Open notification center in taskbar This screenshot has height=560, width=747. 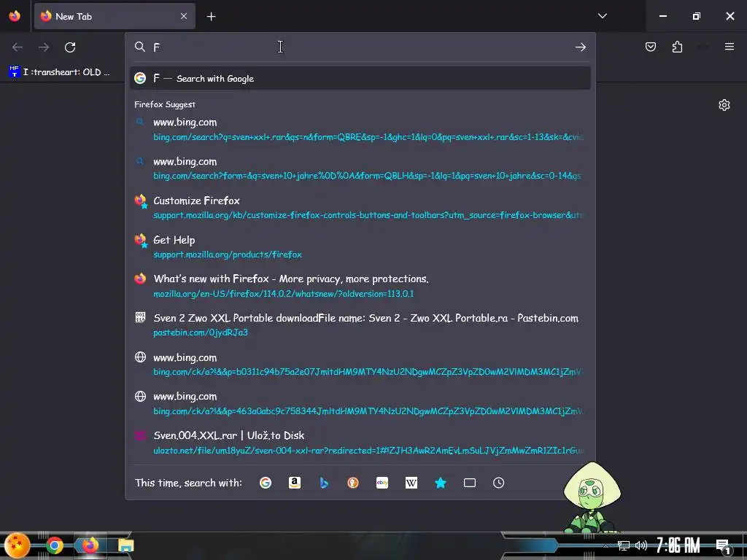click(723, 546)
